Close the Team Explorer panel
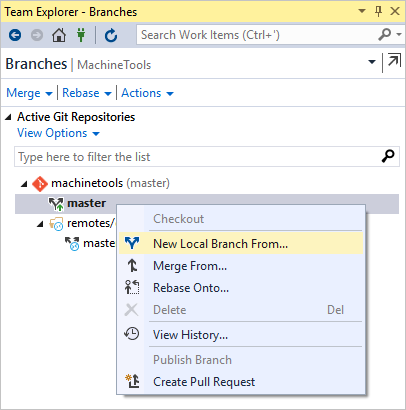This screenshot has width=406, height=410. 395,11
